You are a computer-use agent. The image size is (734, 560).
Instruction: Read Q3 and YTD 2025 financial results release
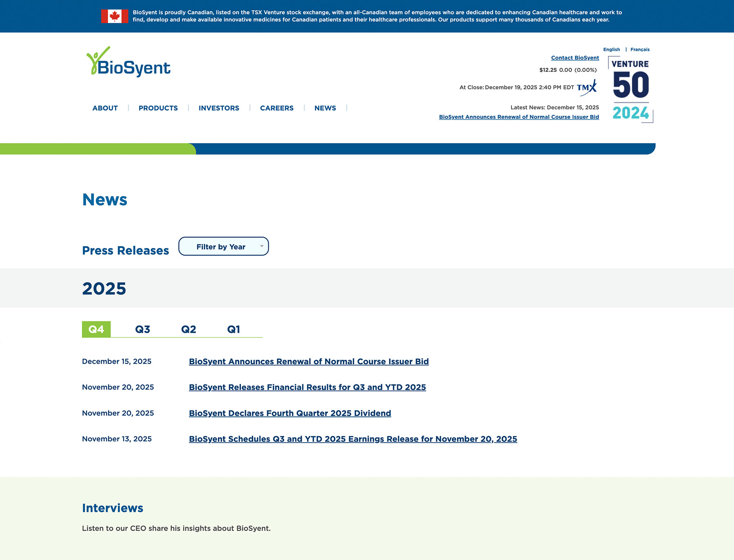click(x=307, y=387)
